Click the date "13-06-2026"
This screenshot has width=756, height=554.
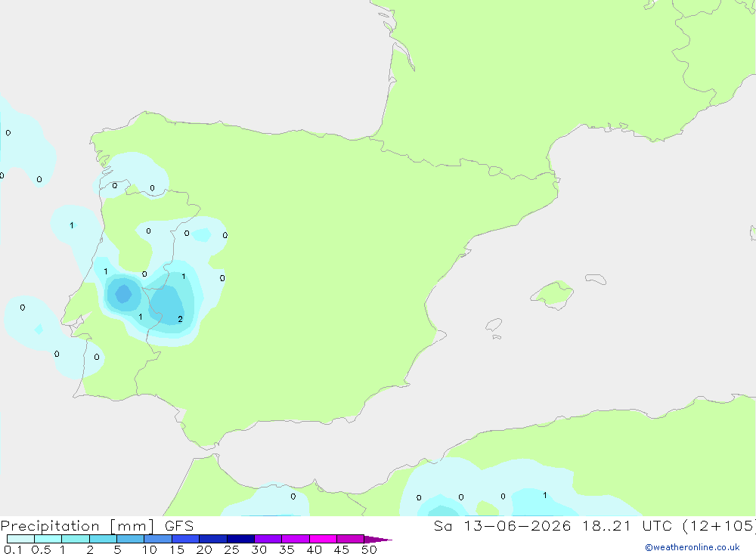517,526
